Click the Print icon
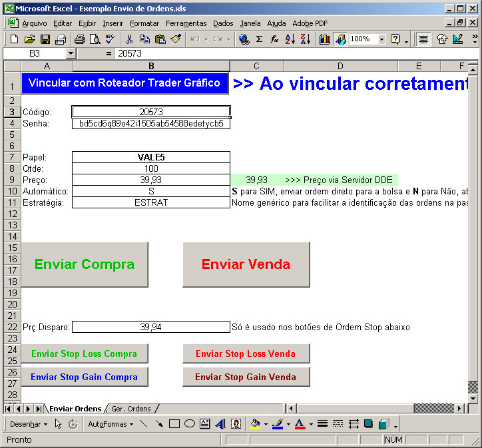Screen dimensions: 482x448 79,39
